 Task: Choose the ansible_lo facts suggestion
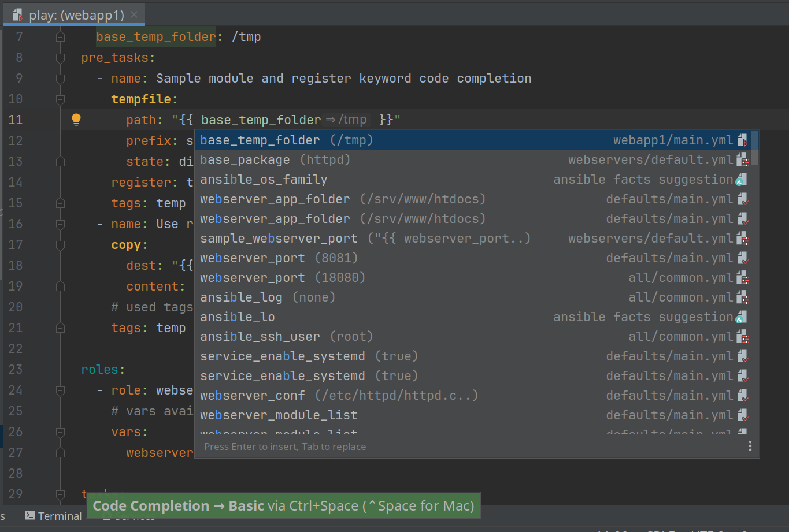point(473,317)
